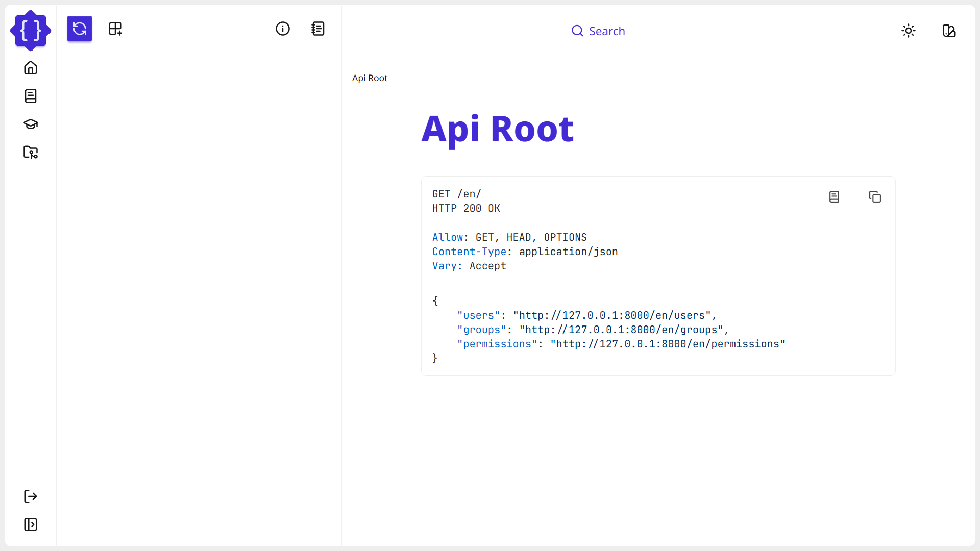980x551 pixels.
Task: Select the Refresh tool in the toolbar
Action: tap(80, 29)
